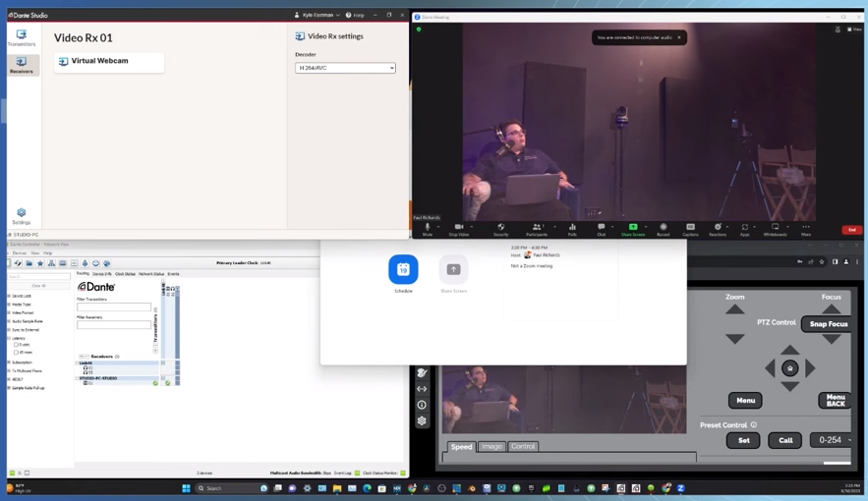Click Schedule icon in Zoom home window
The image size is (868, 501).
tap(403, 269)
